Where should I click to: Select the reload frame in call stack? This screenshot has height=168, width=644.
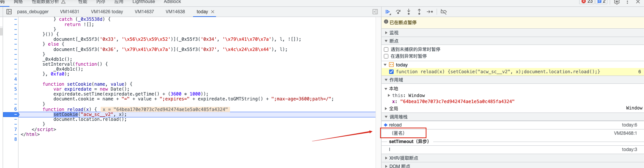tap(513, 125)
